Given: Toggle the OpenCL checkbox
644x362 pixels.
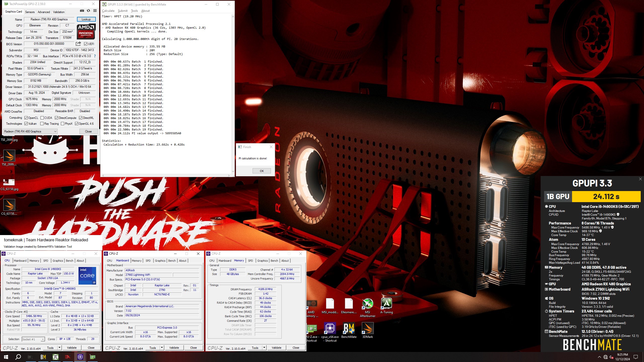Looking at the screenshot, I should pyautogui.click(x=26, y=118).
